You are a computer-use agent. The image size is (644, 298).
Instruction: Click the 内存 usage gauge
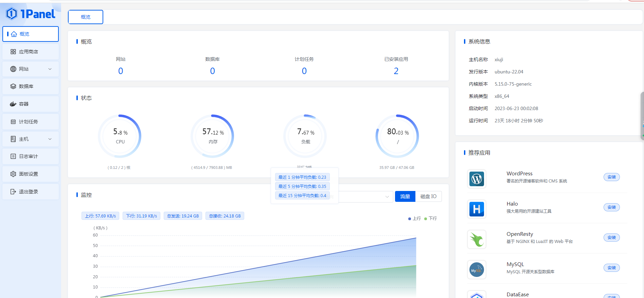213,136
